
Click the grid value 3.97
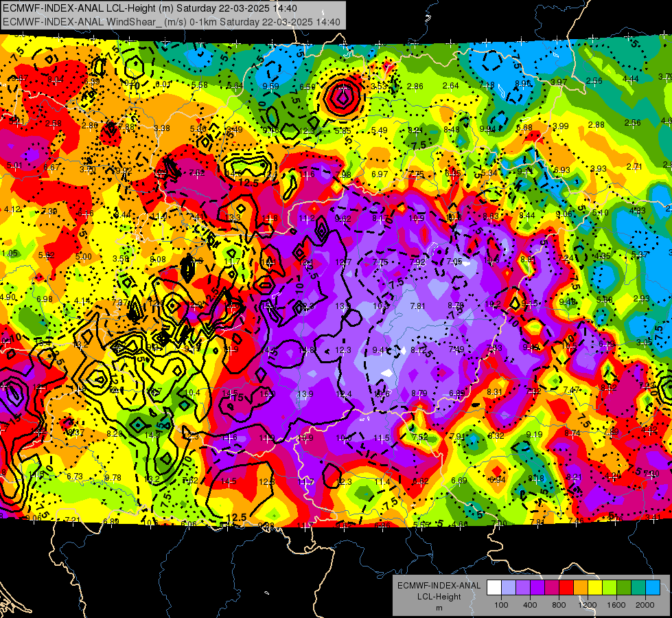click(559, 82)
